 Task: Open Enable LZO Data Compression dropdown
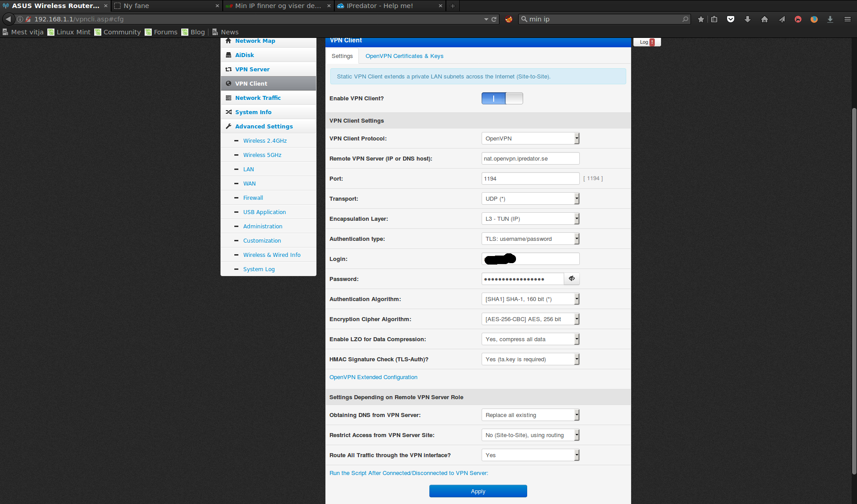coord(530,339)
